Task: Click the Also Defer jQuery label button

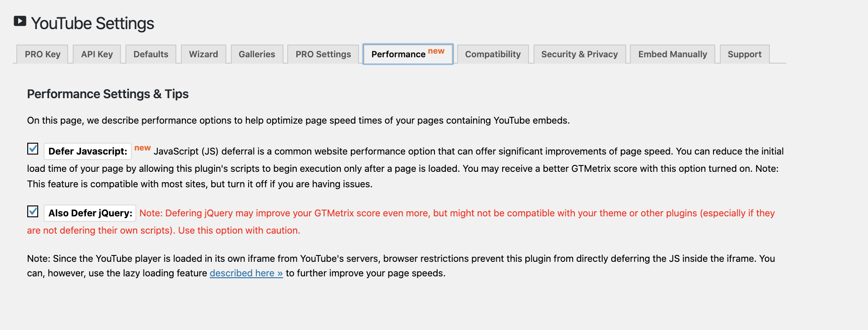Action: (90, 213)
